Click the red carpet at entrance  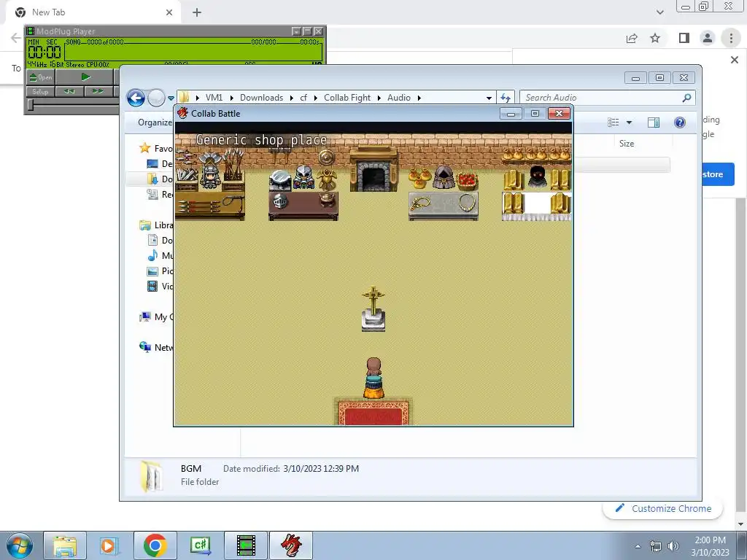[x=373, y=413]
